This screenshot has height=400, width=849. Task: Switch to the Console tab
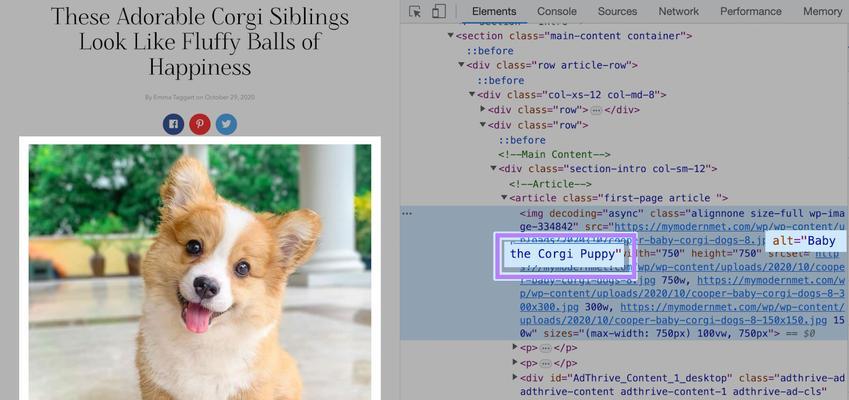point(557,11)
